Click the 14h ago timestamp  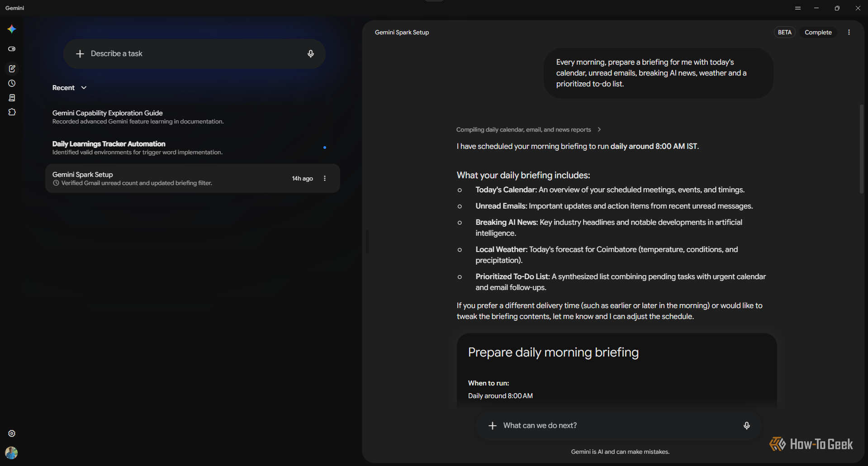tap(303, 179)
